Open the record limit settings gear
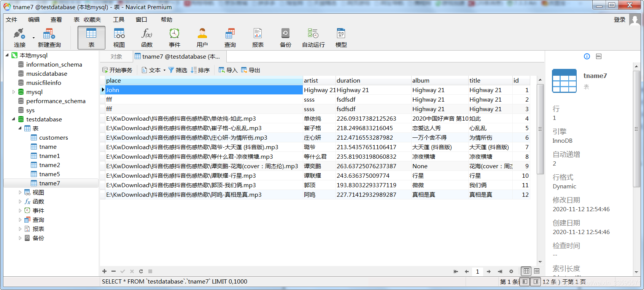Image resolution: width=644 pixels, height=290 pixels. click(511, 271)
